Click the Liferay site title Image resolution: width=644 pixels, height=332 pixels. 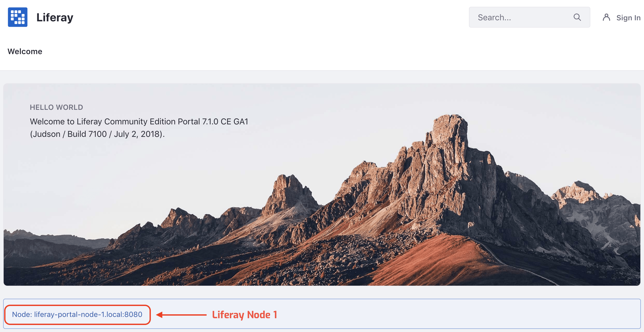tap(55, 17)
